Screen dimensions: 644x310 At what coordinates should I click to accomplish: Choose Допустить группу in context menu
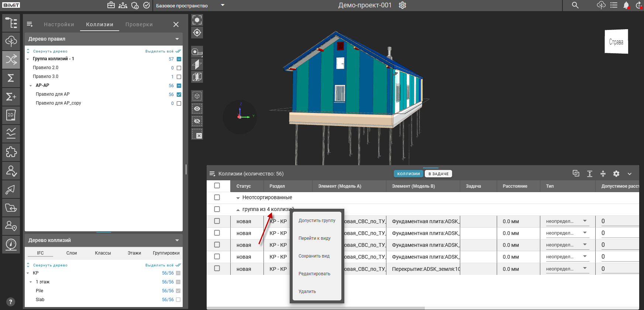click(x=317, y=221)
